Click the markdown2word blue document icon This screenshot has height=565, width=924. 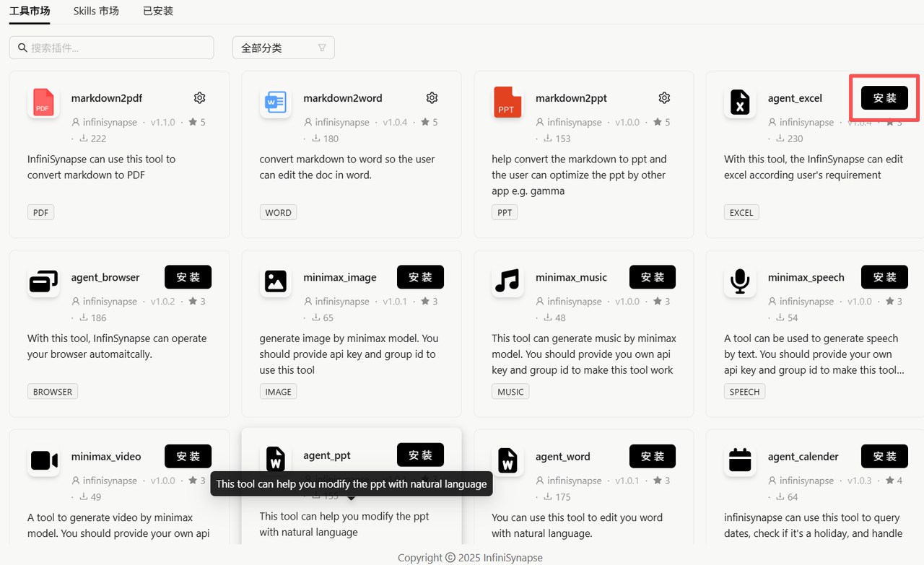(275, 102)
